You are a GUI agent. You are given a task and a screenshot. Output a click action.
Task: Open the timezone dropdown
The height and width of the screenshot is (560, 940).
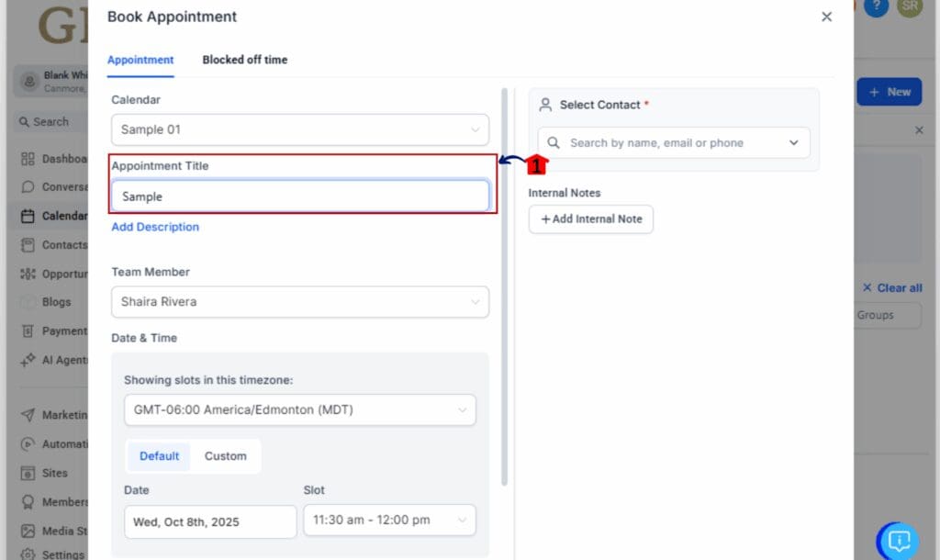point(299,409)
